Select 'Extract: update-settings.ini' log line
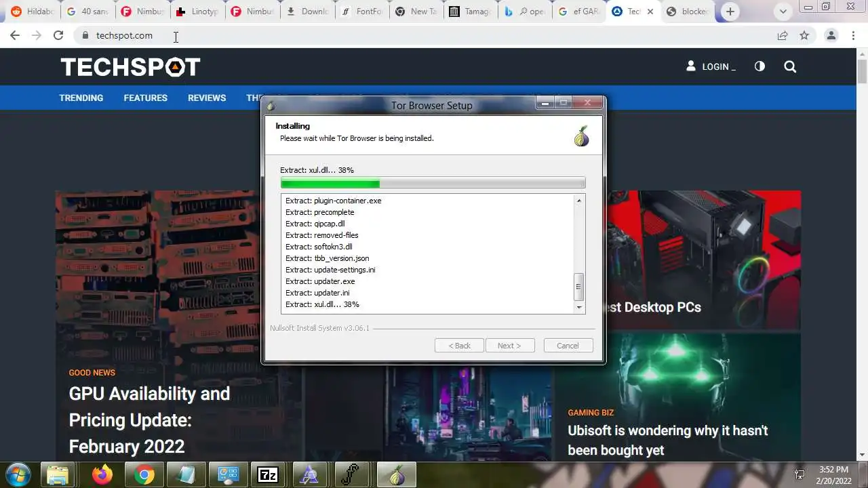The height and width of the screenshot is (488, 868). point(330,270)
